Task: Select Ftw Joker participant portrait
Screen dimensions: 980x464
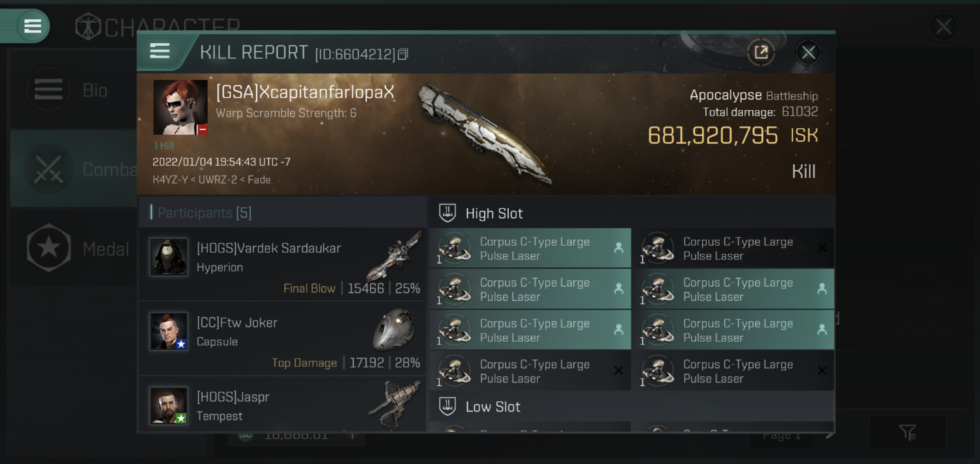Action: (x=168, y=331)
